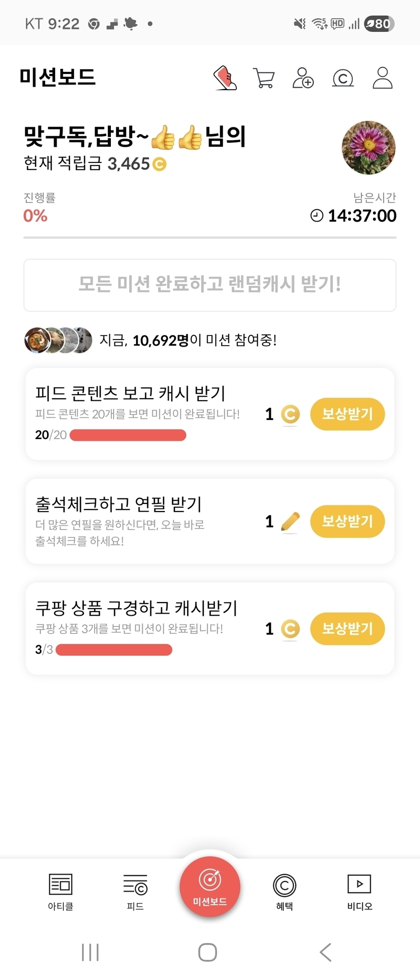Tap the invite friend icon
Screen dimensions: 420x980
(303, 78)
